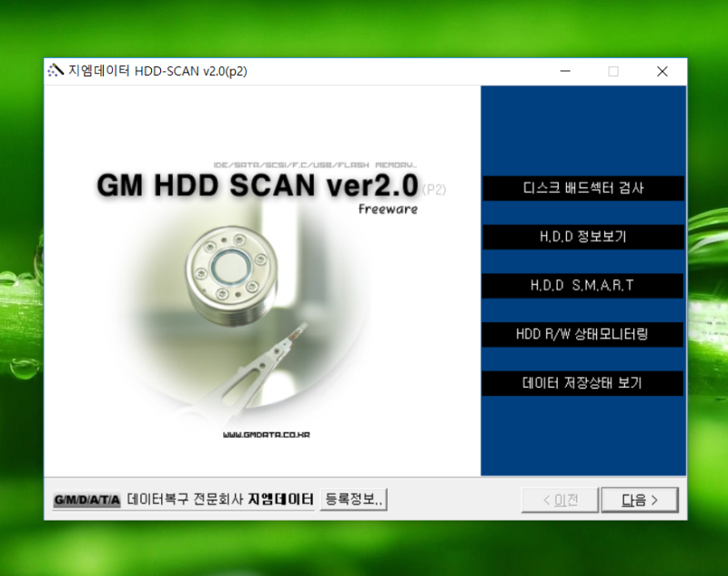This screenshot has width=728, height=576.
Task: Open H.D.D 정보보기 option
Action: click(x=583, y=237)
